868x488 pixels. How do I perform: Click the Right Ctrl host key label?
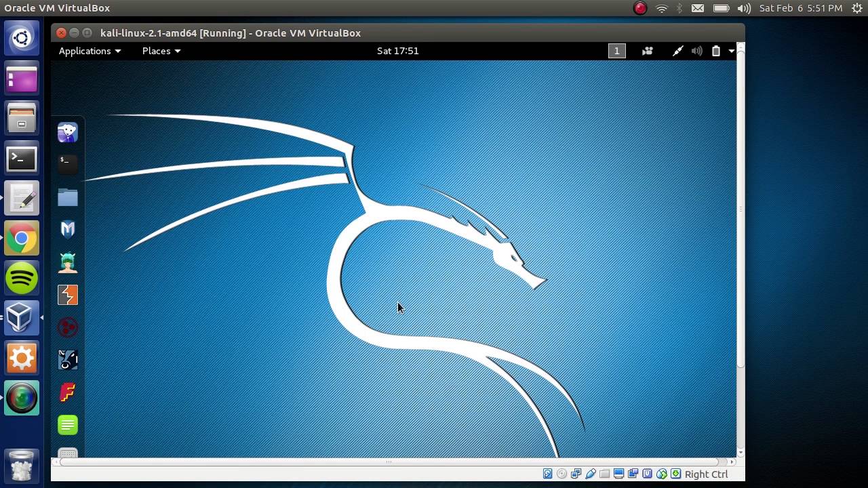[x=706, y=474]
